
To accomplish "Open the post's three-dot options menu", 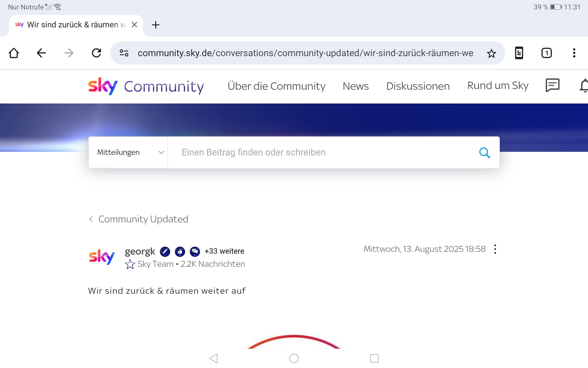I will (495, 249).
